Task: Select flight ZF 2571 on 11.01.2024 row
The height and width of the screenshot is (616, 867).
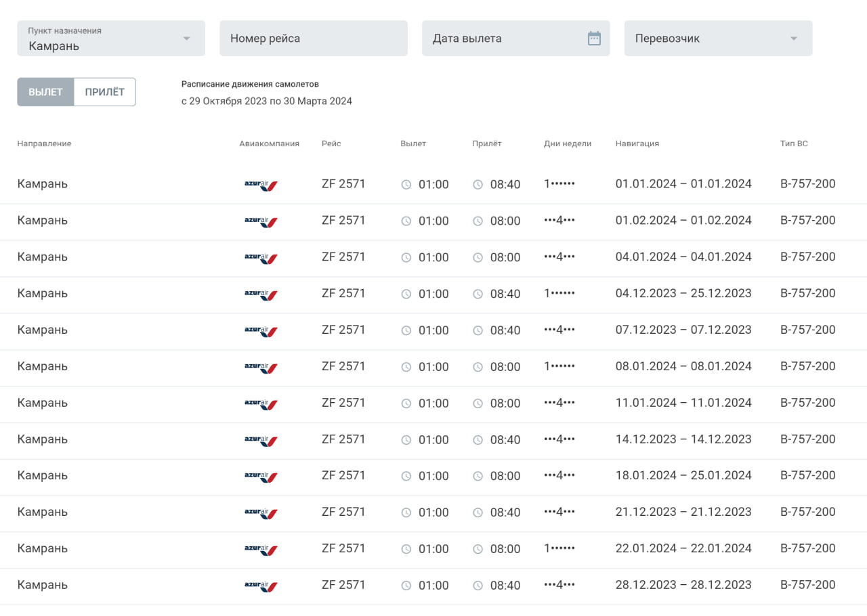Action: pos(343,403)
